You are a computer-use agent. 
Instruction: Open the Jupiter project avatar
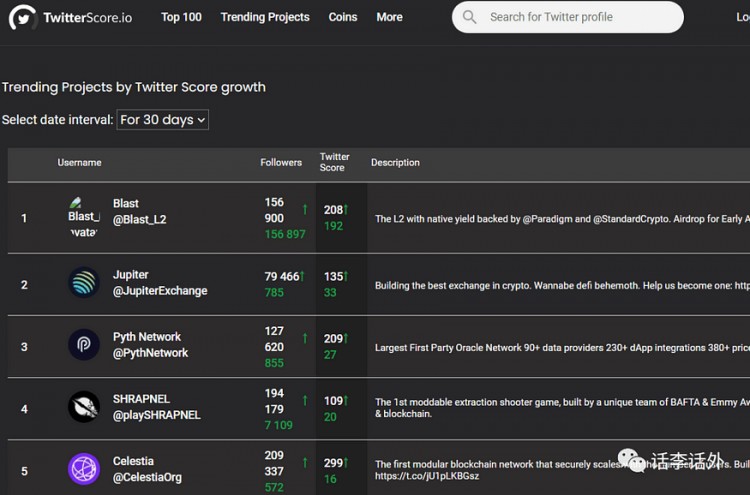pyautogui.click(x=84, y=282)
